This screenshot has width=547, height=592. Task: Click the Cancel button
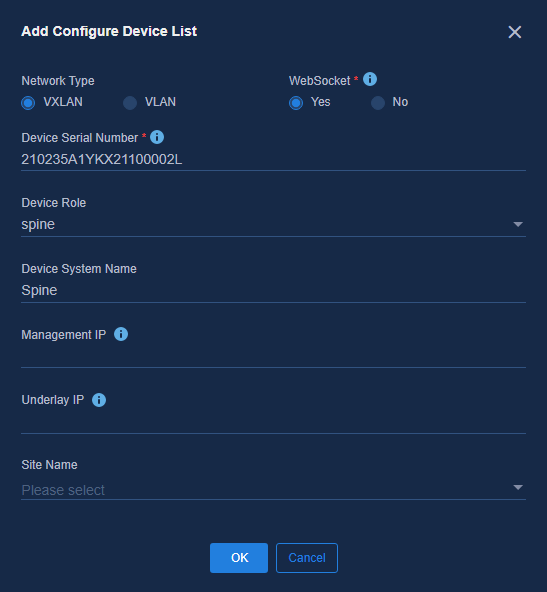[x=307, y=558]
